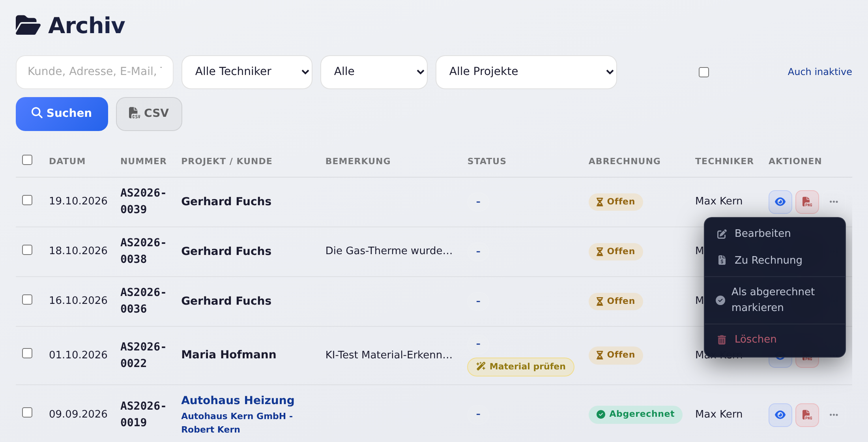Image resolution: width=868 pixels, height=442 pixels.
Task: Select row checkbox for 01.10.2026
Action: (27, 353)
